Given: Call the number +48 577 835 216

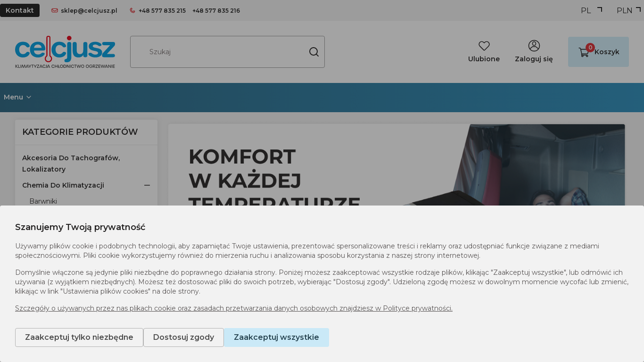Looking at the screenshot, I should coord(216,11).
